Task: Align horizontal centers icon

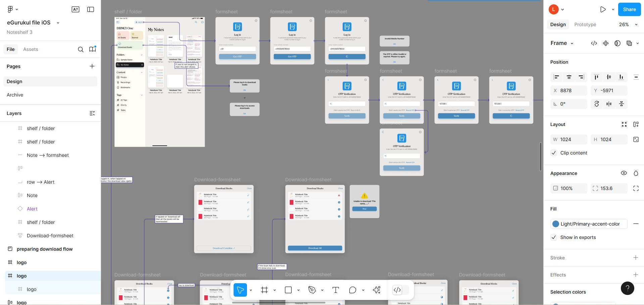Action: coord(569,77)
